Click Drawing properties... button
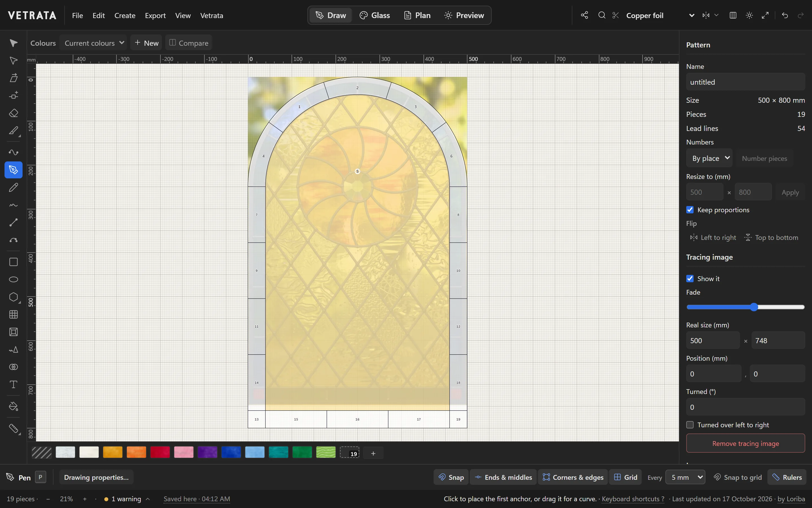 (x=96, y=477)
